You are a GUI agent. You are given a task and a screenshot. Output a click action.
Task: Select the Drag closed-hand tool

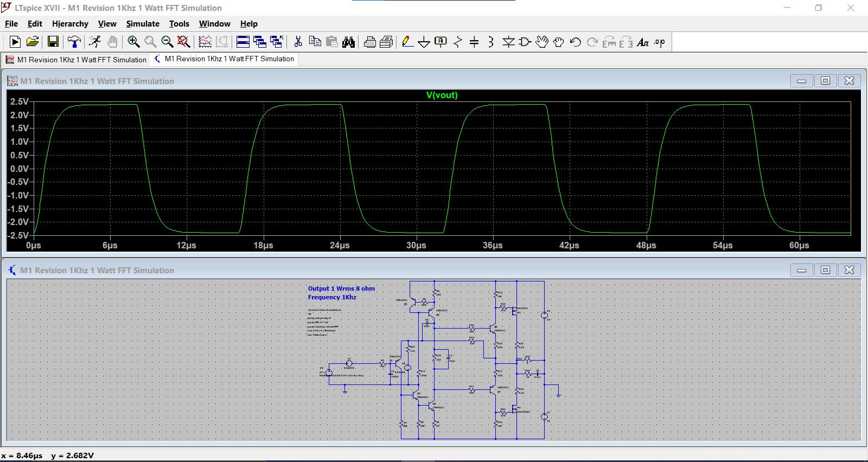tap(559, 42)
